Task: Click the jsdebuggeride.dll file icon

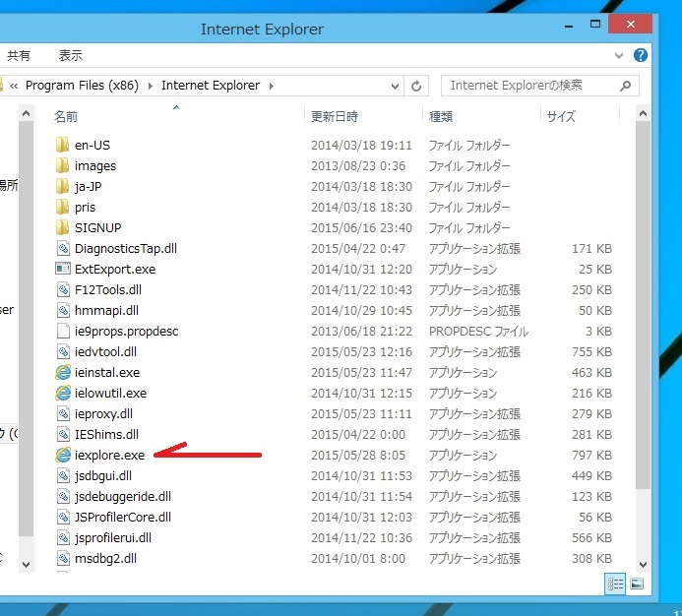Action: point(63,496)
